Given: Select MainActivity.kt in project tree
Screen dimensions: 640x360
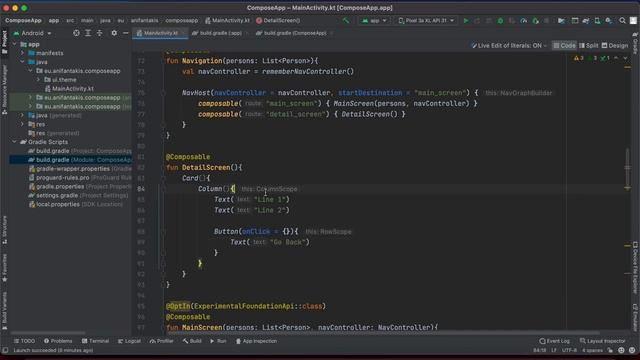Looking at the screenshot, I should (x=69, y=89).
